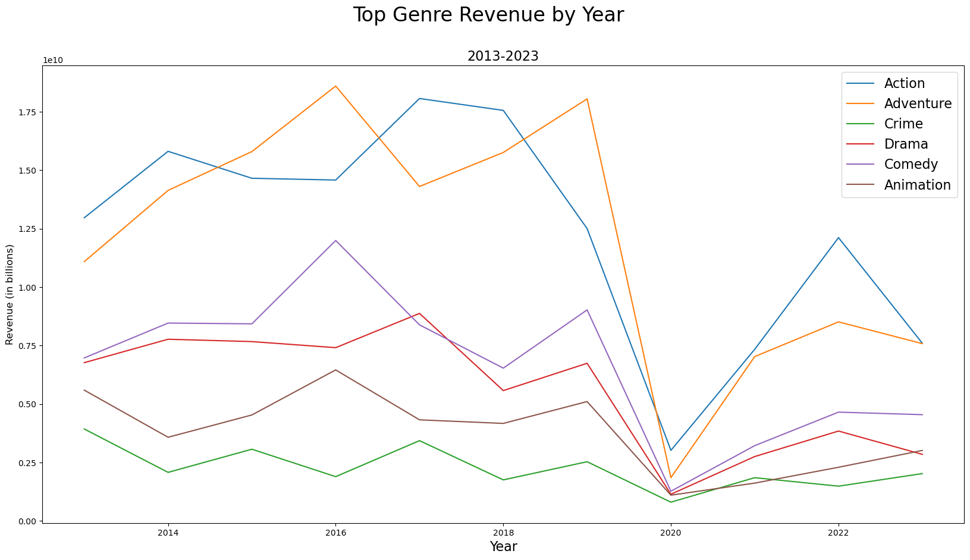Click the '2013-2023' subtitle
Image resolution: width=970 pixels, height=560 pixels.
pyautogui.click(x=503, y=56)
